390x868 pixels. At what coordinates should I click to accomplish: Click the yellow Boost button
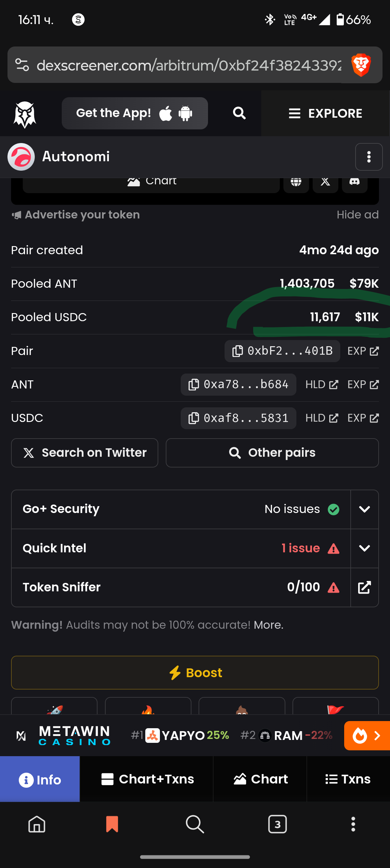coord(195,673)
